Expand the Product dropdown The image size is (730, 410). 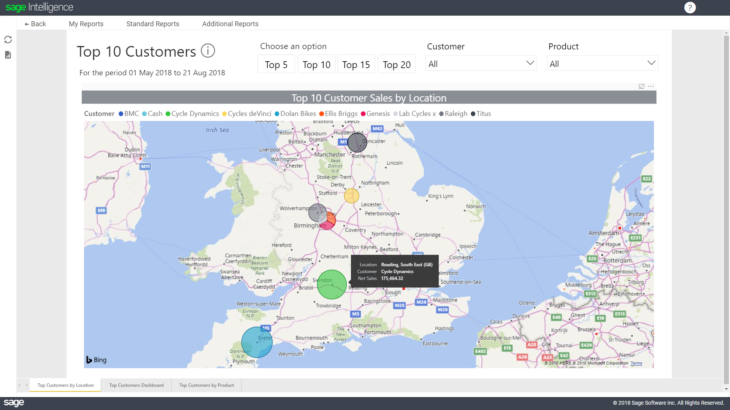coord(602,63)
